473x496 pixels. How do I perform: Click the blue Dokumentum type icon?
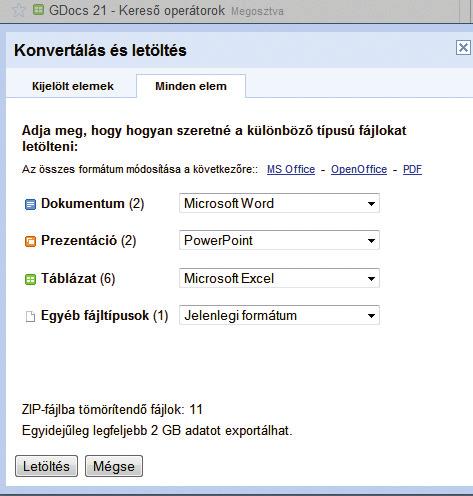(30, 204)
